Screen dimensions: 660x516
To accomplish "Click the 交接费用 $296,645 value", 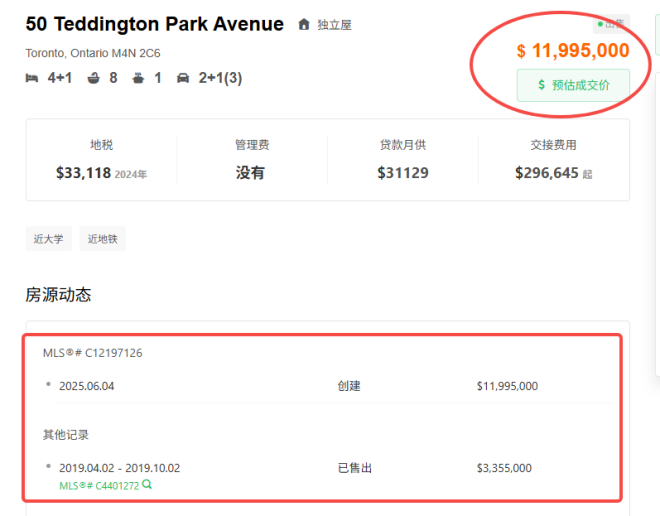I will 547,173.
